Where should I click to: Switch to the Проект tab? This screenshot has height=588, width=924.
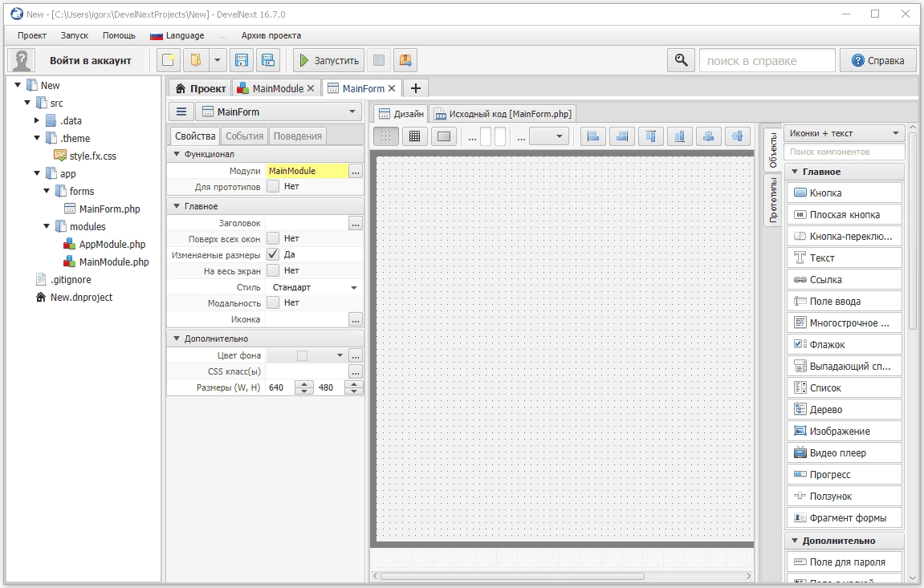(x=201, y=88)
